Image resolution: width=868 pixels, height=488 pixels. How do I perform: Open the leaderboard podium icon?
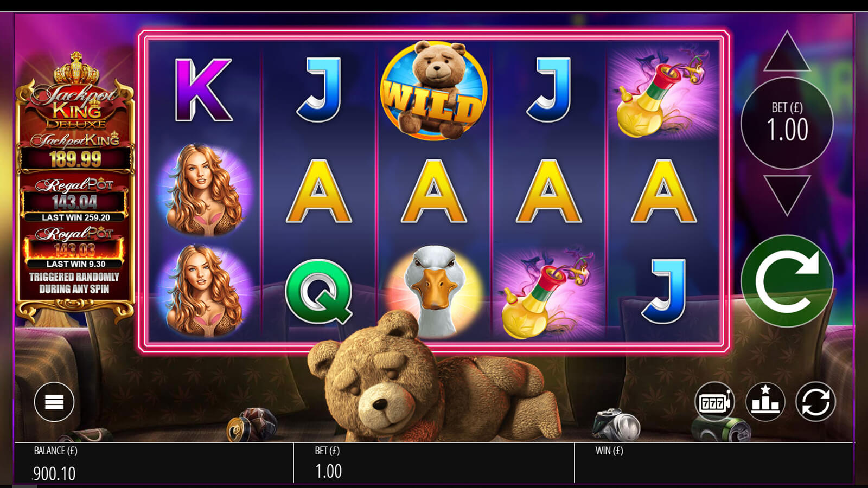(765, 402)
